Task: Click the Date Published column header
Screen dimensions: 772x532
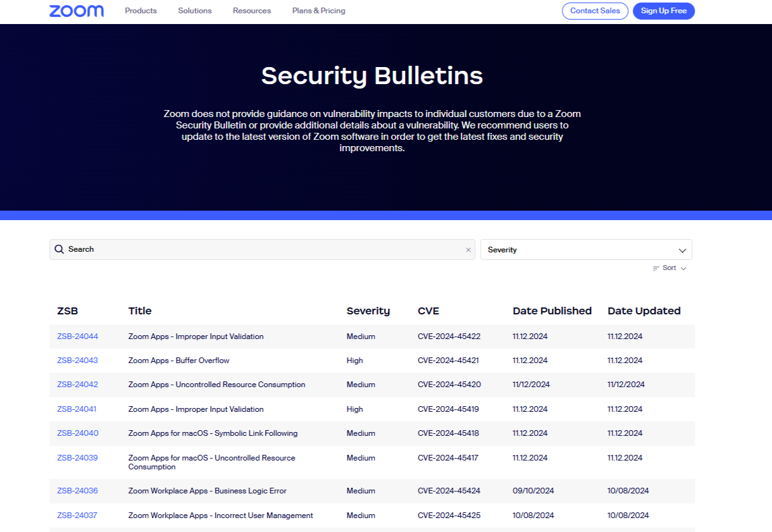Action: click(x=552, y=311)
